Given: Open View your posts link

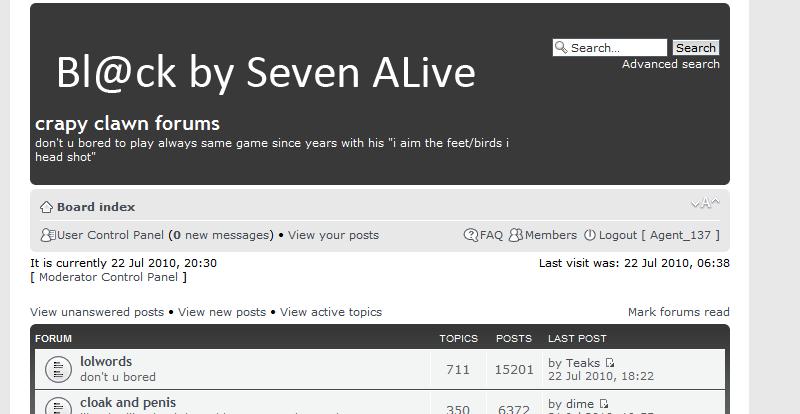Looking at the screenshot, I should 333,235.
